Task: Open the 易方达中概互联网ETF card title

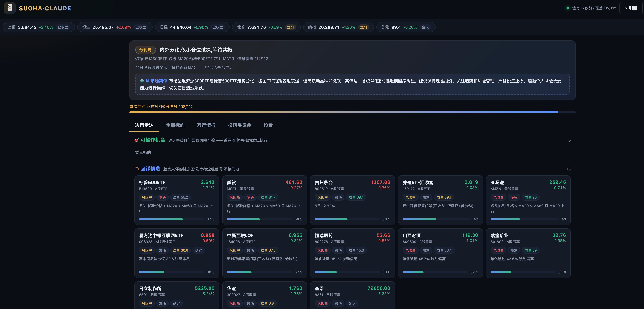Action: 161,236
